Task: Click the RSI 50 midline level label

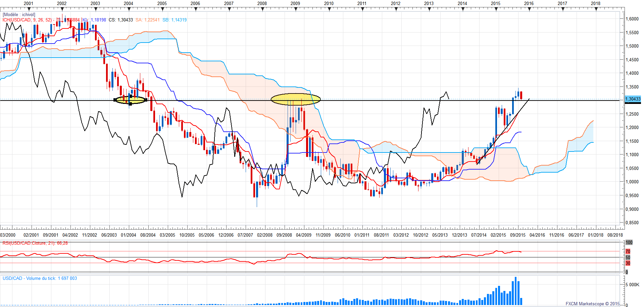Action: pyautogui.click(x=628, y=257)
